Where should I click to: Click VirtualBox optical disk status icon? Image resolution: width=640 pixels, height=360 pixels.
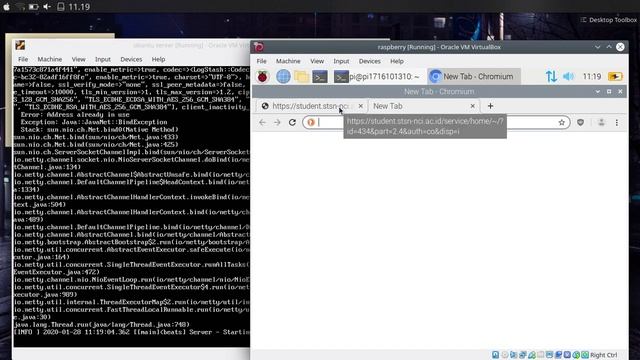(x=505, y=355)
